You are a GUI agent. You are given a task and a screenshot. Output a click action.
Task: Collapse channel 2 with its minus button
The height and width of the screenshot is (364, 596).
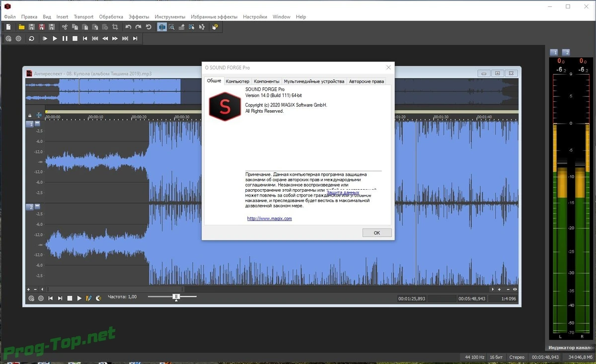(38, 206)
